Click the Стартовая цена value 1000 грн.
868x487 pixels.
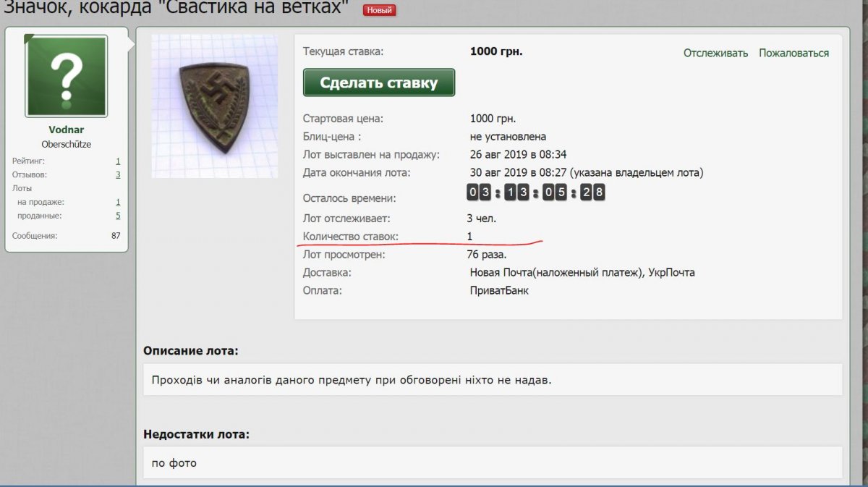493,118
